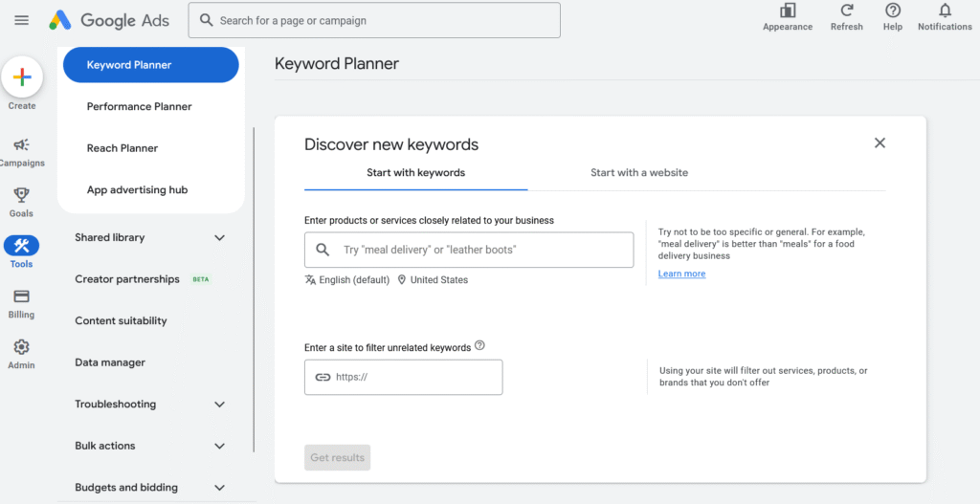Close the Discover new keywords dialog

pyautogui.click(x=880, y=143)
